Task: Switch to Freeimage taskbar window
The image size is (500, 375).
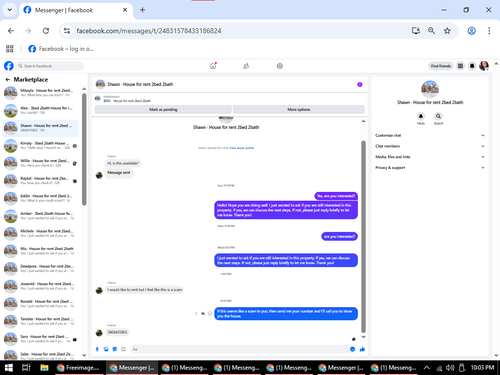Action: point(79,368)
